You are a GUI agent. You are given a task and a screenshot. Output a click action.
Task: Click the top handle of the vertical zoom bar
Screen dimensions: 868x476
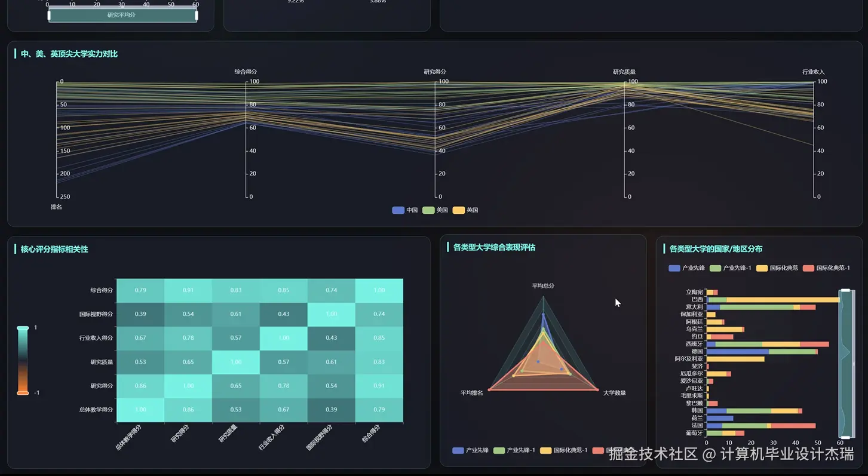(845, 291)
